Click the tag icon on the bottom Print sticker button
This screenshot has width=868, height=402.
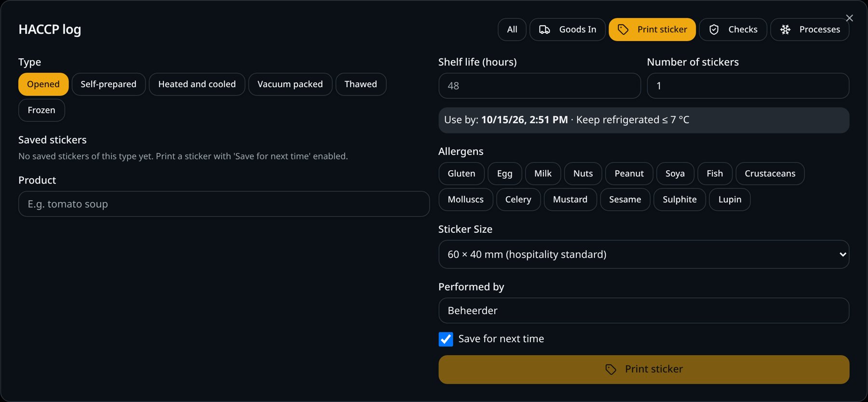pos(610,369)
